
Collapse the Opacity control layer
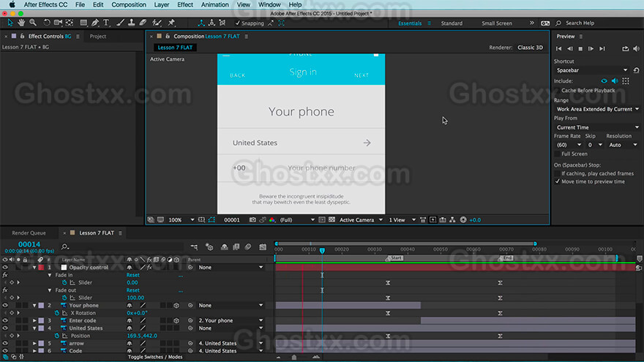34,267
